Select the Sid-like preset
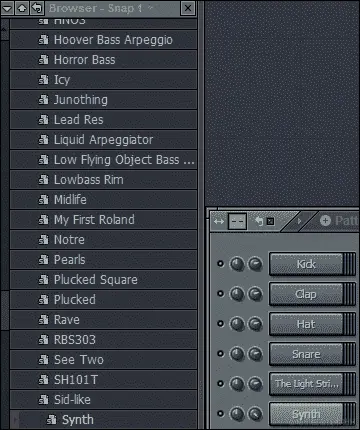This screenshot has width=360, height=430. point(103,400)
